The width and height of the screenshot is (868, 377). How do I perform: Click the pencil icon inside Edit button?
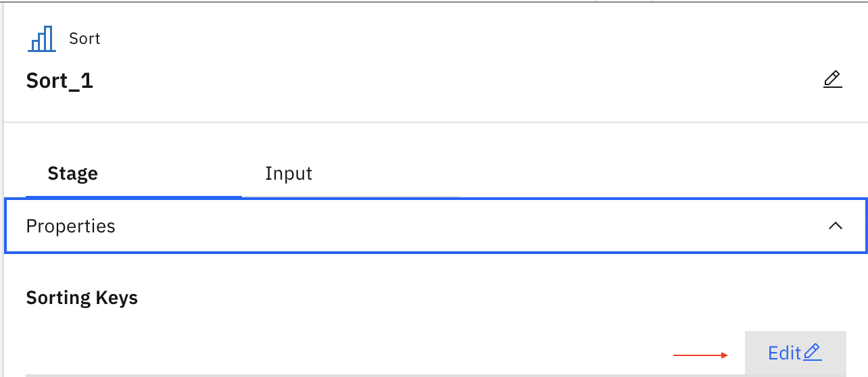pyautogui.click(x=812, y=352)
